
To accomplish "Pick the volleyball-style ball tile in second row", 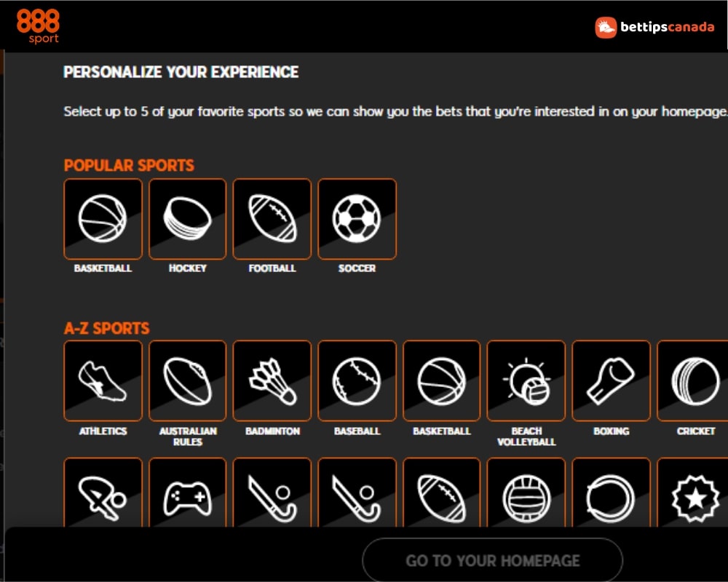I will 526,493.
